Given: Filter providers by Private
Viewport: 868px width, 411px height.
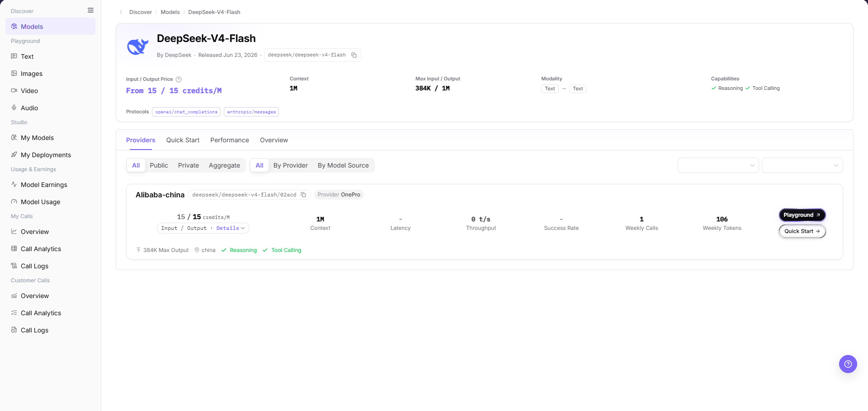Looking at the screenshot, I should click(189, 165).
